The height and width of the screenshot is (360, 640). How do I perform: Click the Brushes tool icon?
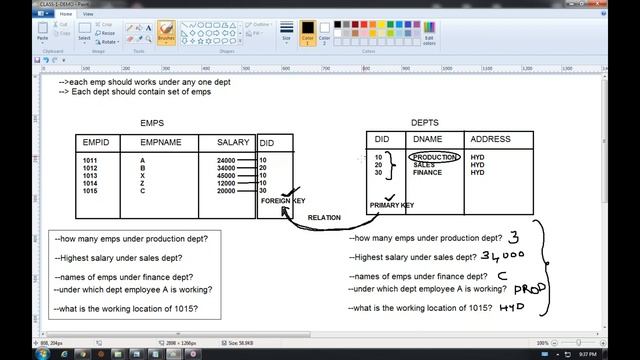tap(166, 29)
